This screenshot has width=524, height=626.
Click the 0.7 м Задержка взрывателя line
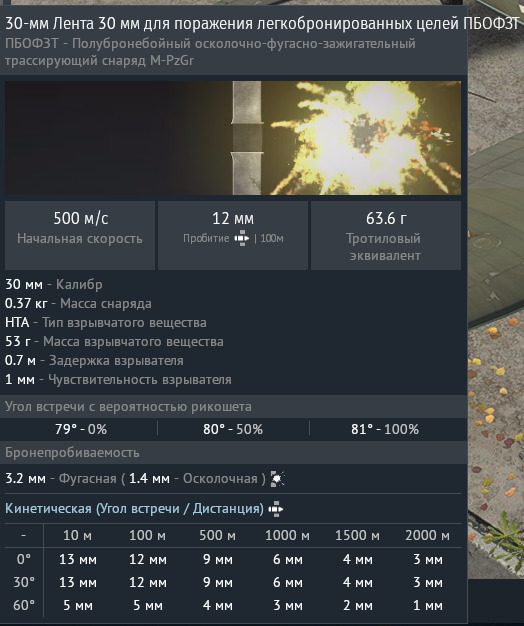pos(94,361)
